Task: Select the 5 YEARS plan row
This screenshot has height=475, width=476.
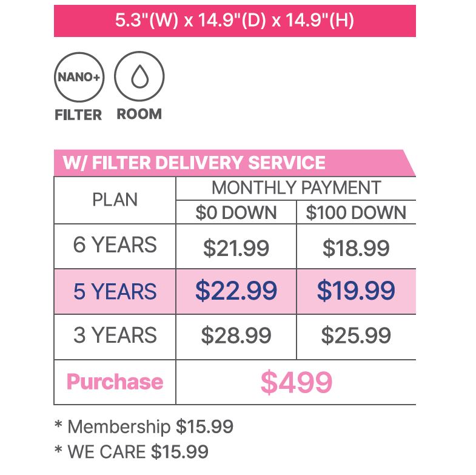Action: 115,291
